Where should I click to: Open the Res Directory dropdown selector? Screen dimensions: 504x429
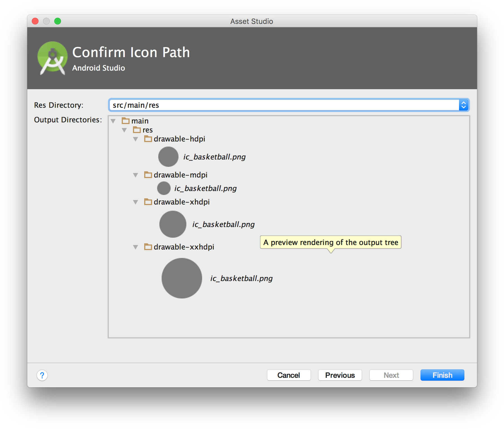pyautogui.click(x=464, y=105)
